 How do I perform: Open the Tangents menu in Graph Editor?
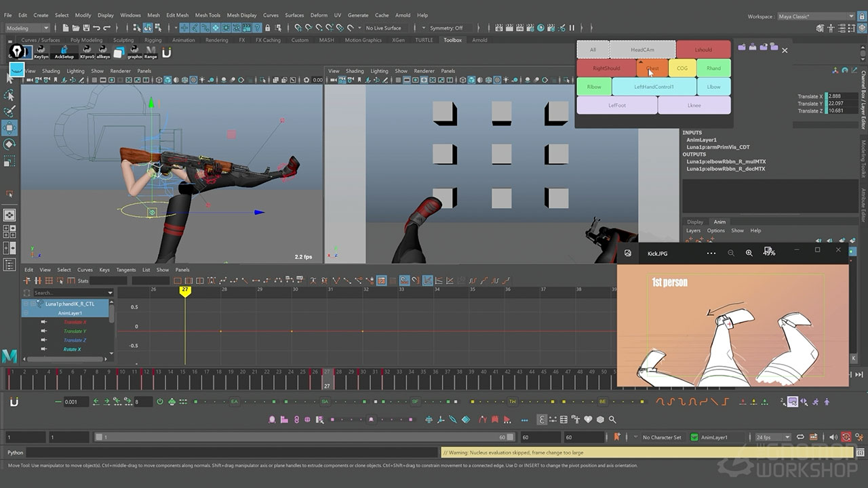click(126, 270)
